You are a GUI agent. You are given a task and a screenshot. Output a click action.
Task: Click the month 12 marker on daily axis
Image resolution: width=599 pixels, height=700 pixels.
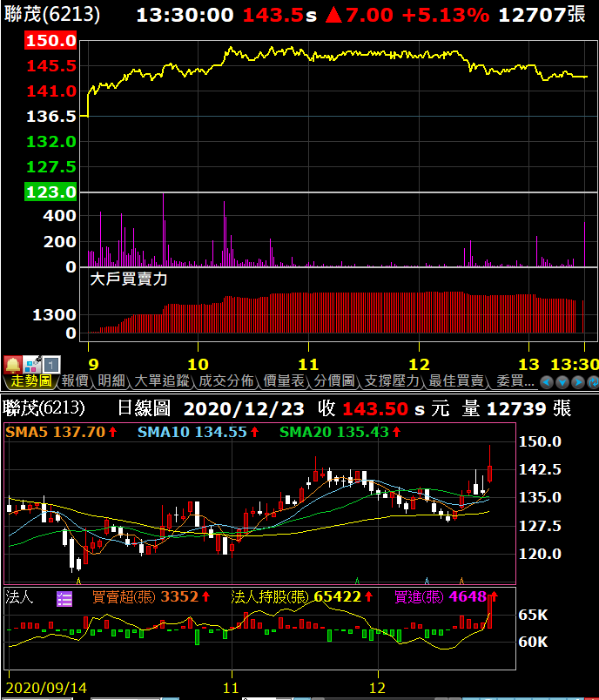pyautogui.click(x=378, y=688)
